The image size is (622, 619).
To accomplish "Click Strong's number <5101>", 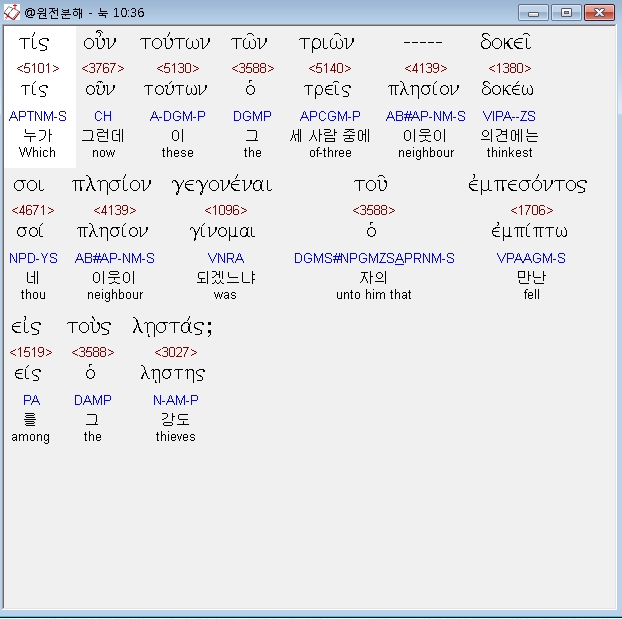I will pos(38,68).
